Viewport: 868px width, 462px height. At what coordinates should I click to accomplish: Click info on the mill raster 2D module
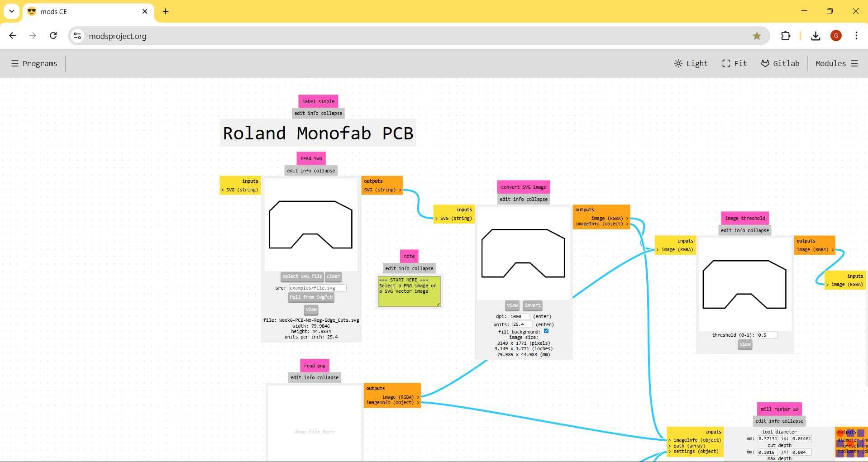click(774, 421)
